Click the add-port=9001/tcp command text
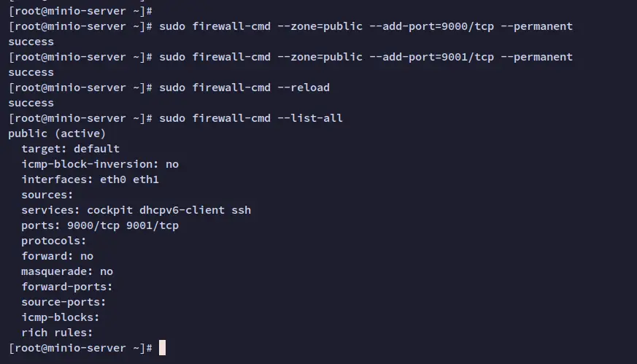Viewport: 637px width, 364px height. point(431,57)
